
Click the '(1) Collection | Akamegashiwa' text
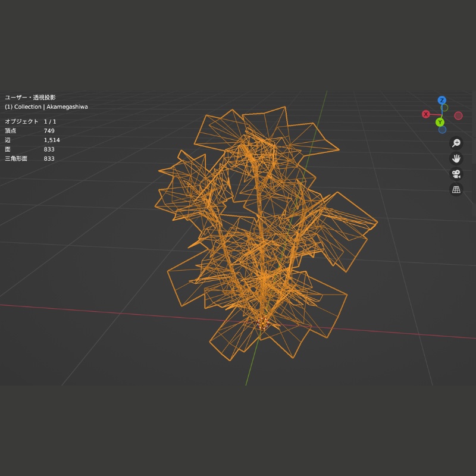pyautogui.click(x=46, y=107)
